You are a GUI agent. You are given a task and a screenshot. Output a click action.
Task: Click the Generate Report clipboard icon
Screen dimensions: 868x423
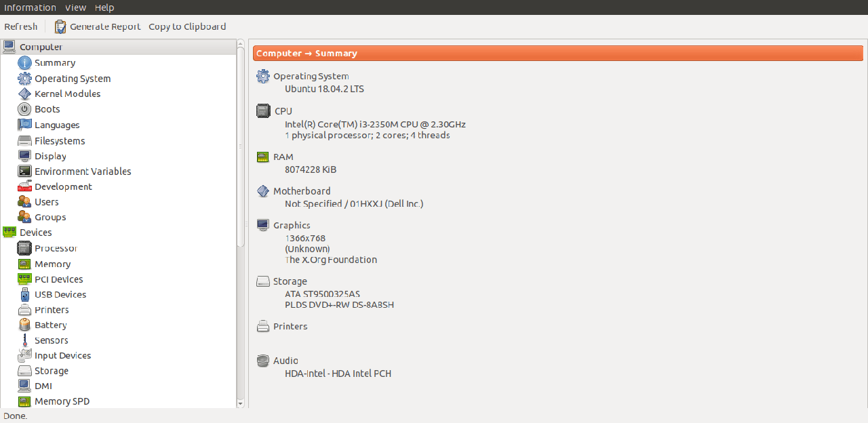pos(60,26)
